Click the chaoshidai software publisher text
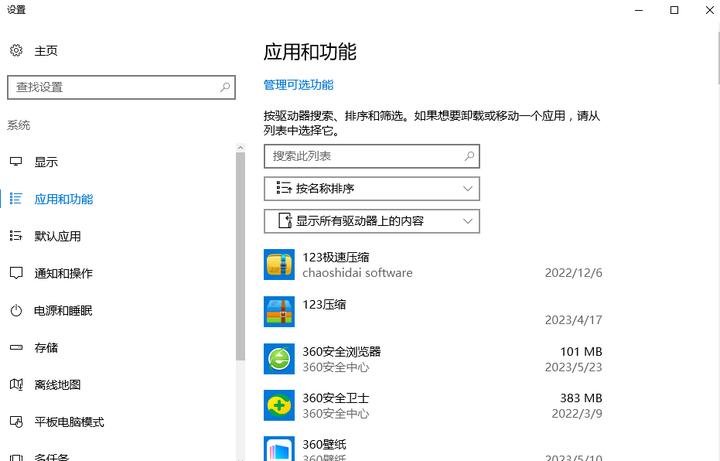This screenshot has width=720, height=461. tap(357, 273)
